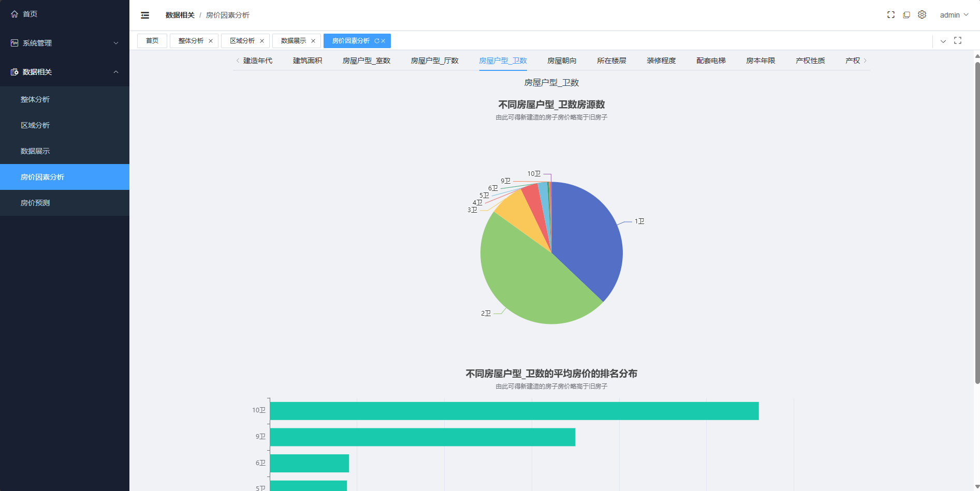Click the 10卫 pie label
The width and height of the screenshot is (980, 491).
(x=534, y=174)
